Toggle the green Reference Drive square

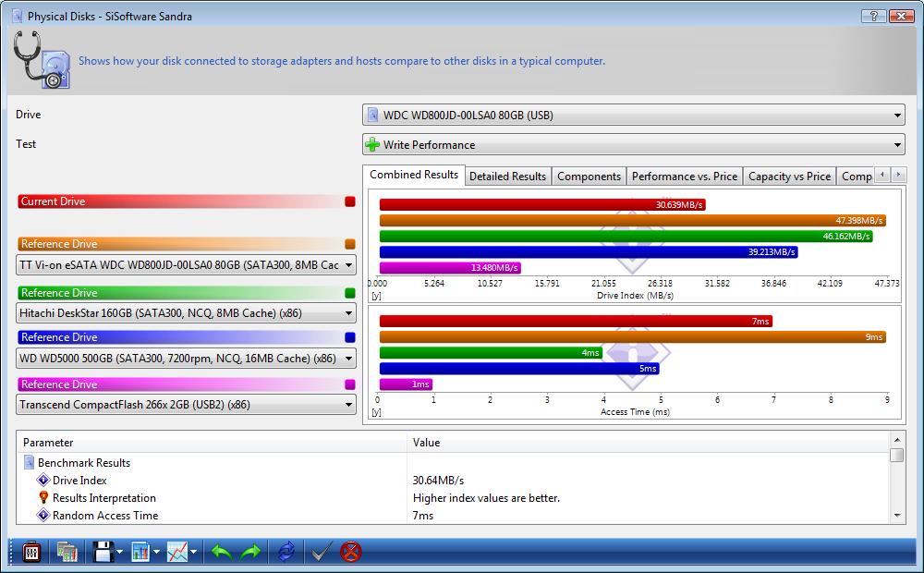[x=350, y=293]
